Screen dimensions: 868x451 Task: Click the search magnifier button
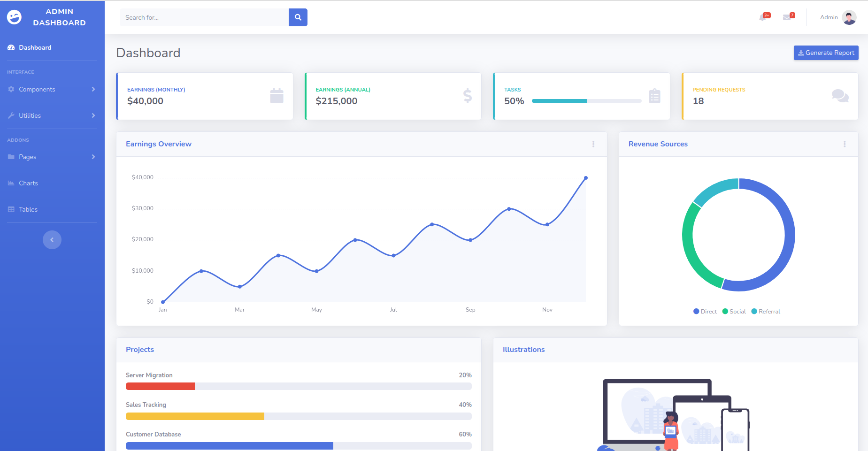tap(298, 17)
